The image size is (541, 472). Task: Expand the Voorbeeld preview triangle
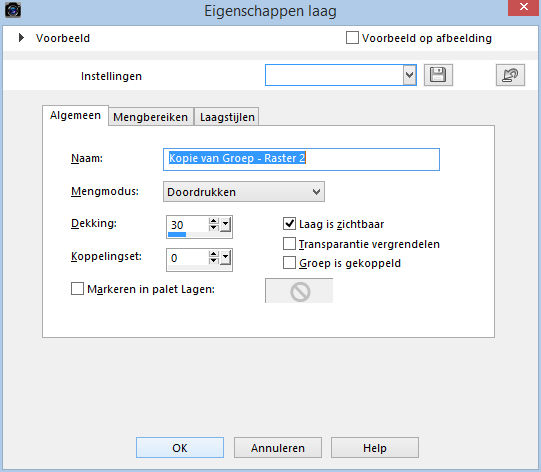tap(21, 38)
